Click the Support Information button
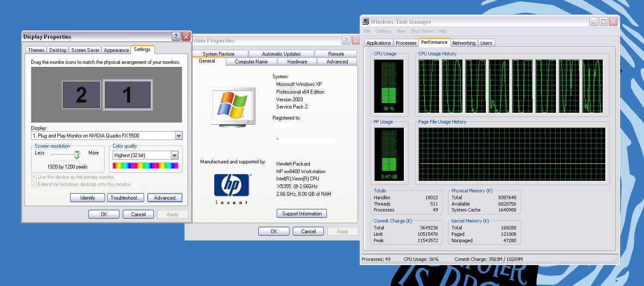 (x=302, y=214)
